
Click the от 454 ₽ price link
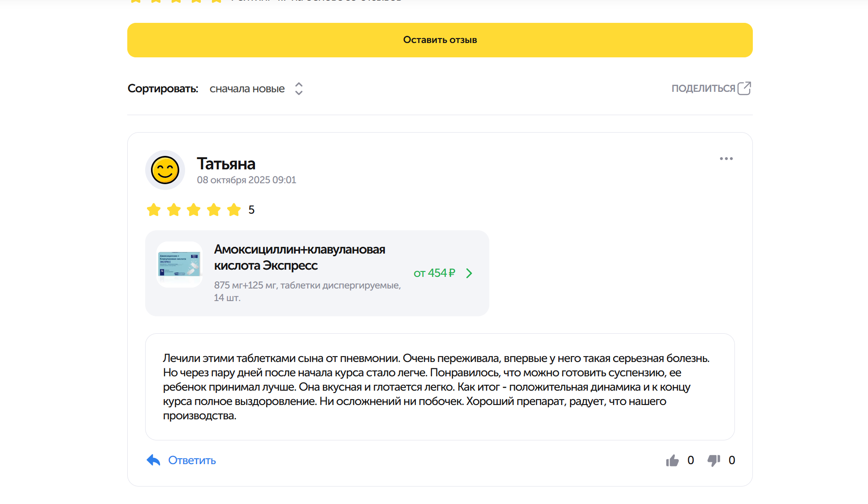click(434, 273)
